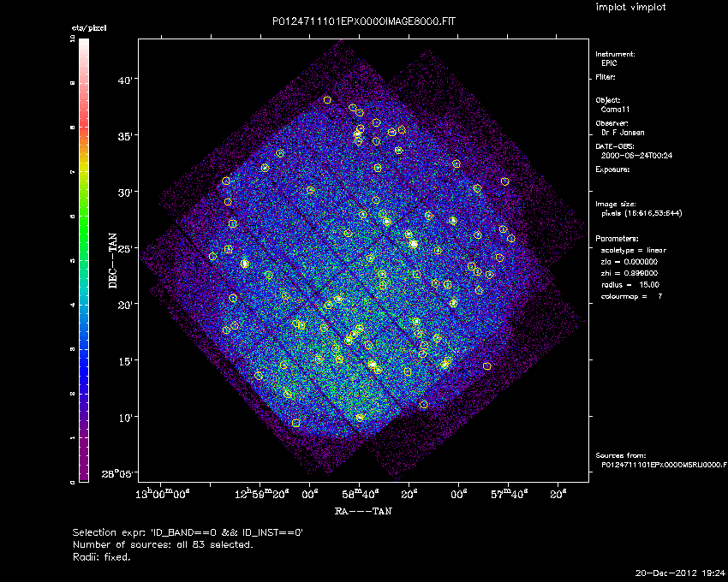Click the 'Image size:' label
The width and height of the screenshot is (728, 582).
point(616,205)
